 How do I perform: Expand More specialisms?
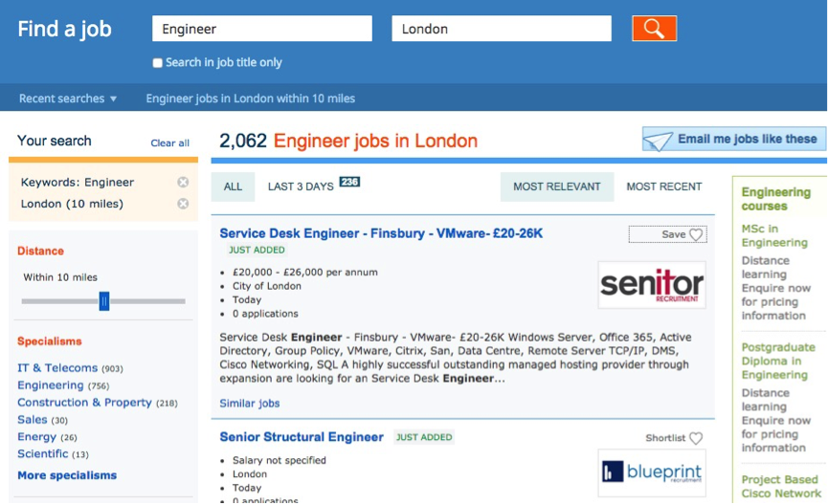click(67, 475)
